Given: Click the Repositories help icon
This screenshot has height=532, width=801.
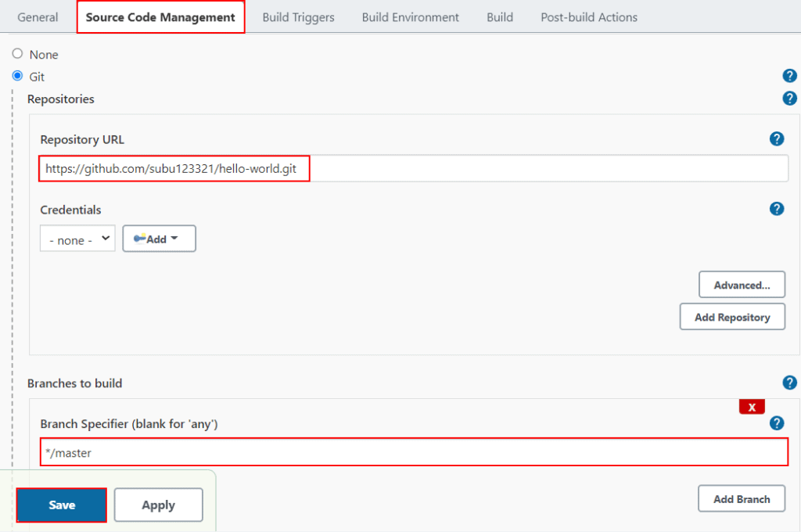Looking at the screenshot, I should pos(789,99).
